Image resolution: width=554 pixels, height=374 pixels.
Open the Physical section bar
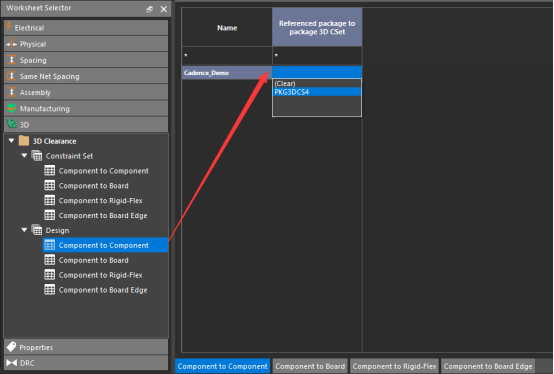[x=86, y=44]
